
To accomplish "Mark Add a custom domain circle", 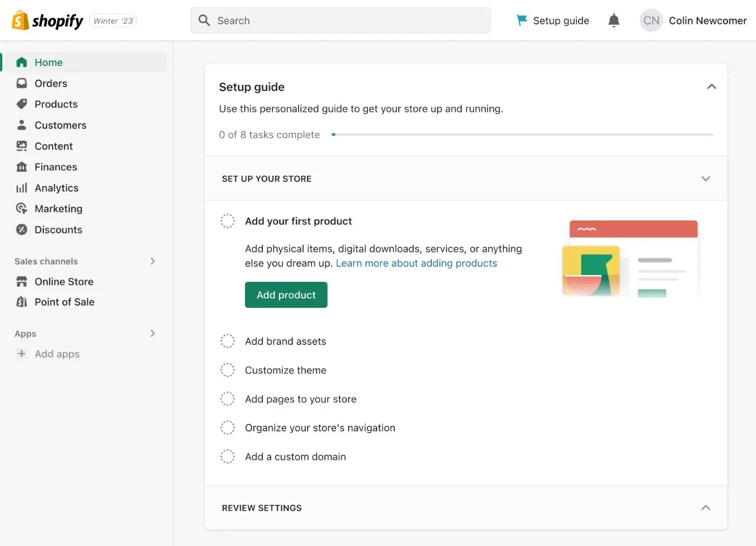I will pos(228,456).
